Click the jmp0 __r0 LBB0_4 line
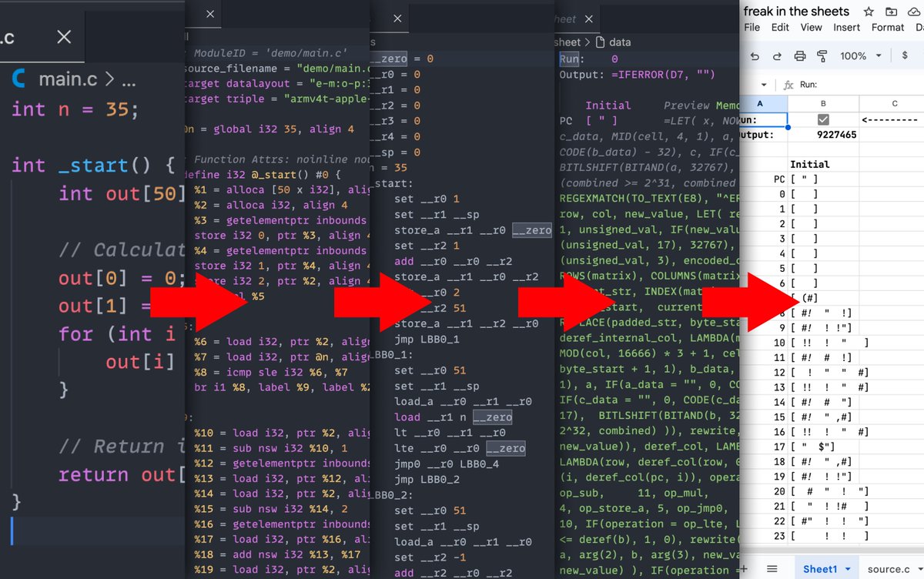924x579 pixels. click(448, 463)
